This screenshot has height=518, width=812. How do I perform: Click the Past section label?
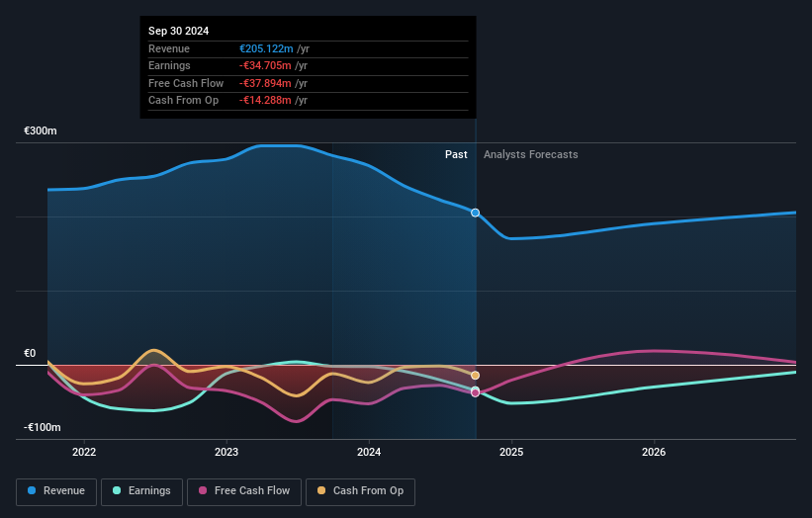[456, 154]
